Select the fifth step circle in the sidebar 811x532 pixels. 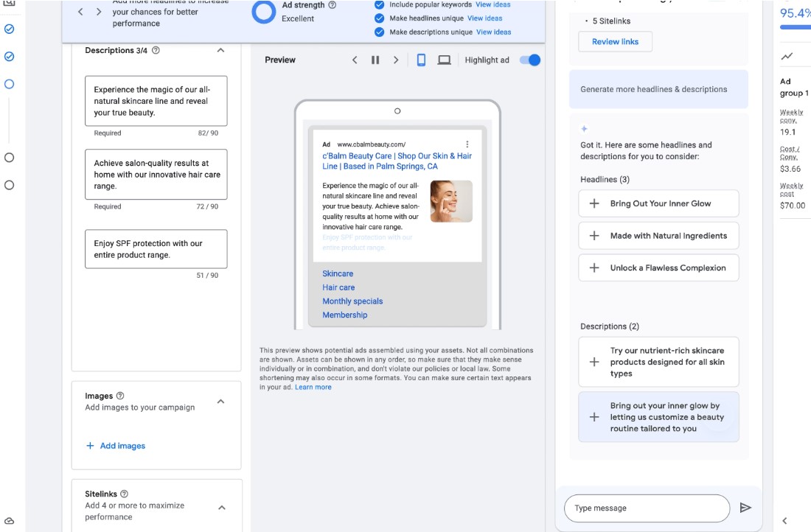pos(10,185)
